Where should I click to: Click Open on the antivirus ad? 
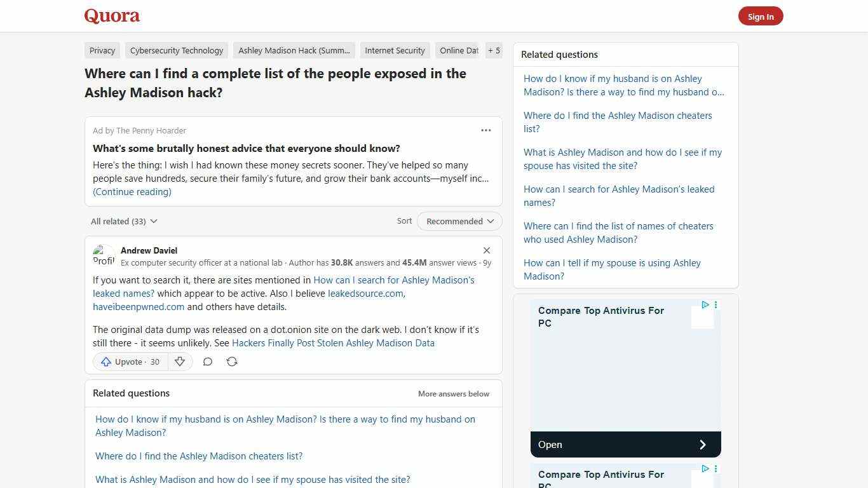(x=625, y=444)
